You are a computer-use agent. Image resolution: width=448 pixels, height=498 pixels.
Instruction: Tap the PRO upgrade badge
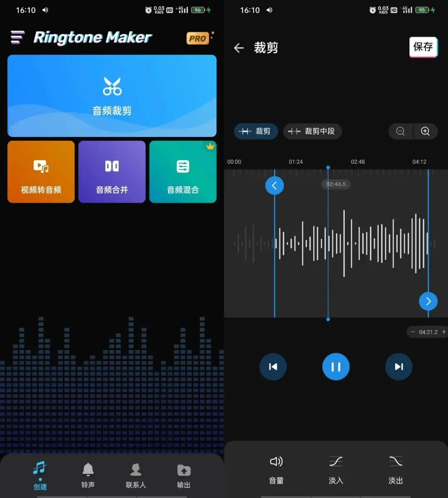197,39
